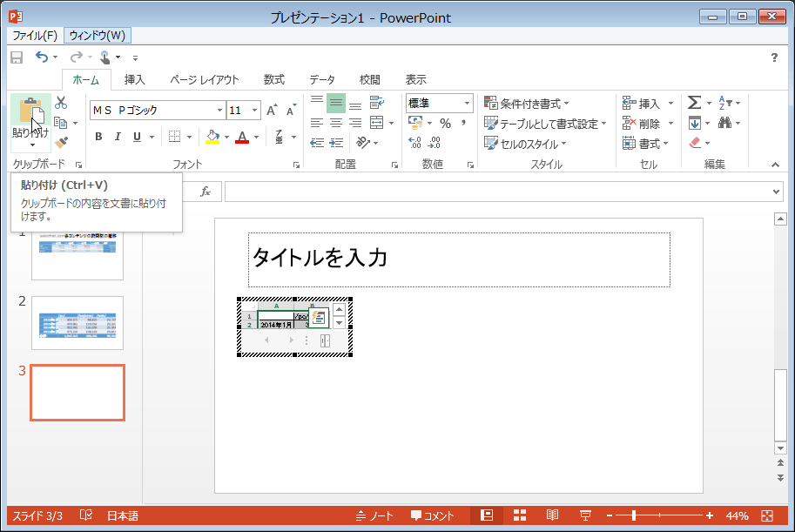Viewport: 795px width, 532px height.
Task: Click the red font color button
Action: pos(242,137)
